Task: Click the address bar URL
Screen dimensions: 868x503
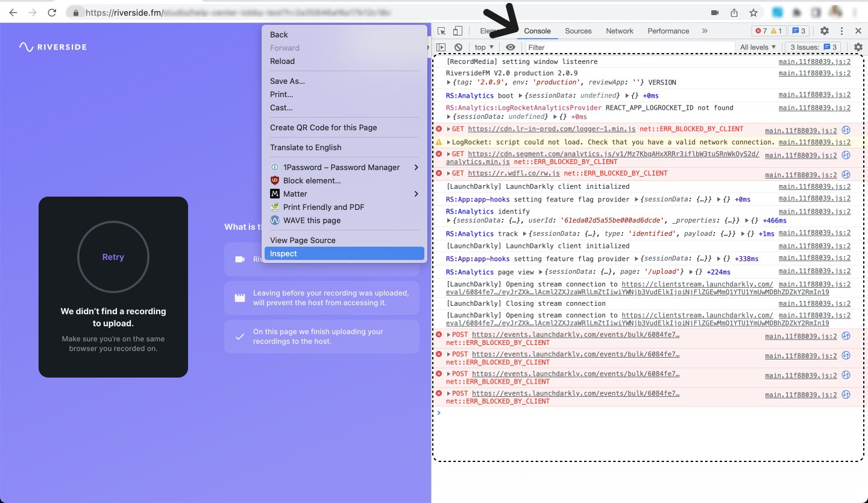Action: (x=239, y=13)
